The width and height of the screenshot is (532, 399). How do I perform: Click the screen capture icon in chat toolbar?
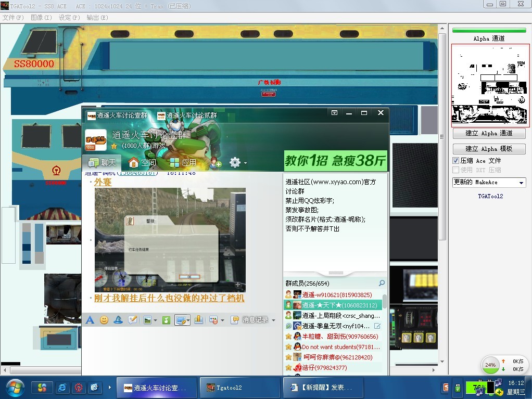[x=180, y=320]
